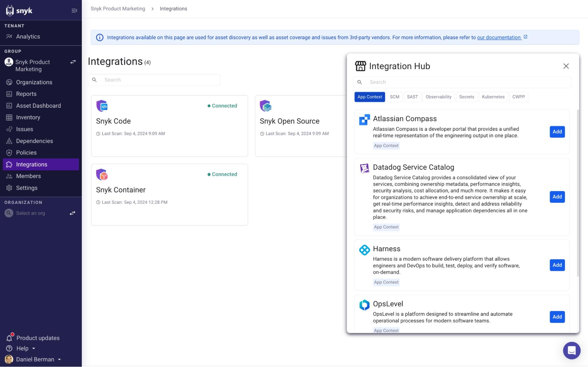
Task: Close the Integration Hub panel
Action: [566, 66]
